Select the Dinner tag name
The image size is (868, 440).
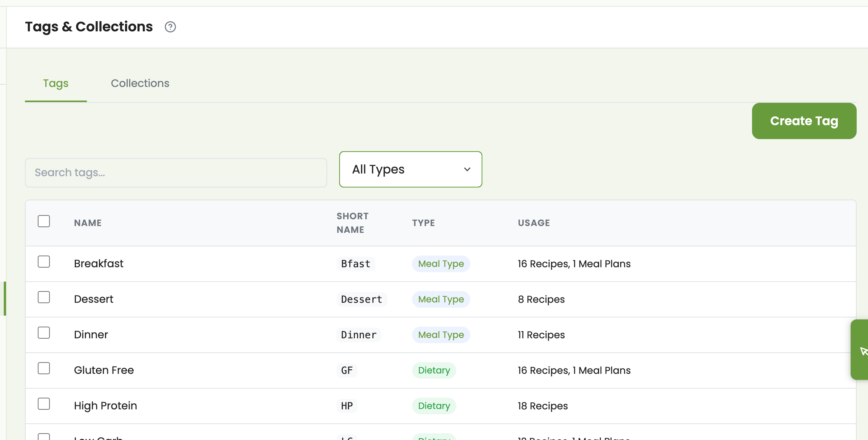click(x=91, y=335)
